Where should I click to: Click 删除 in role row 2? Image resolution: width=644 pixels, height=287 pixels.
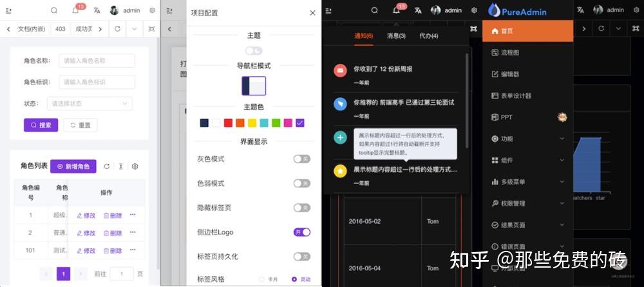click(x=113, y=233)
